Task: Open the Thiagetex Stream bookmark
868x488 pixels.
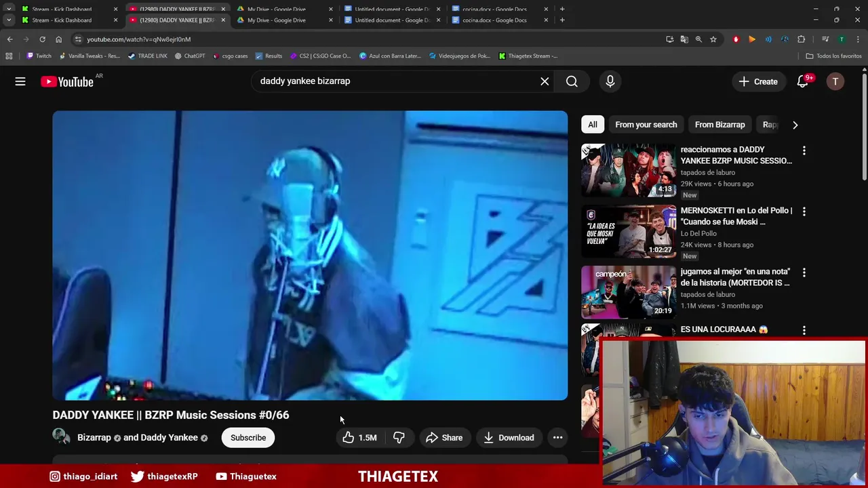Action: point(528,56)
